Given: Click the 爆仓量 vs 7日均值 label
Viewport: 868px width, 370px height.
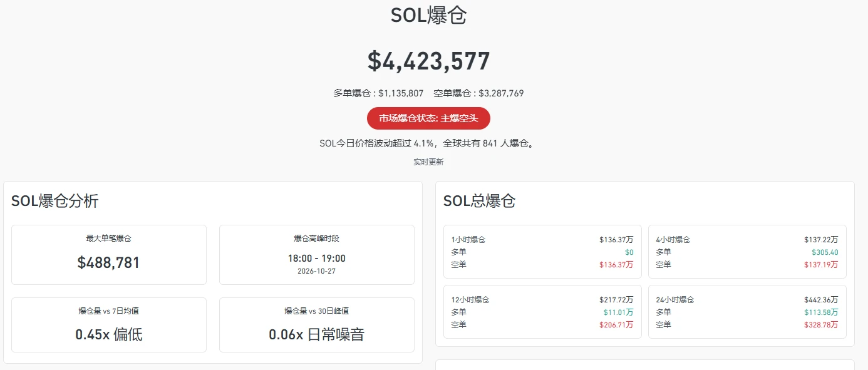Looking at the screenshot, I should pos(109,311).
